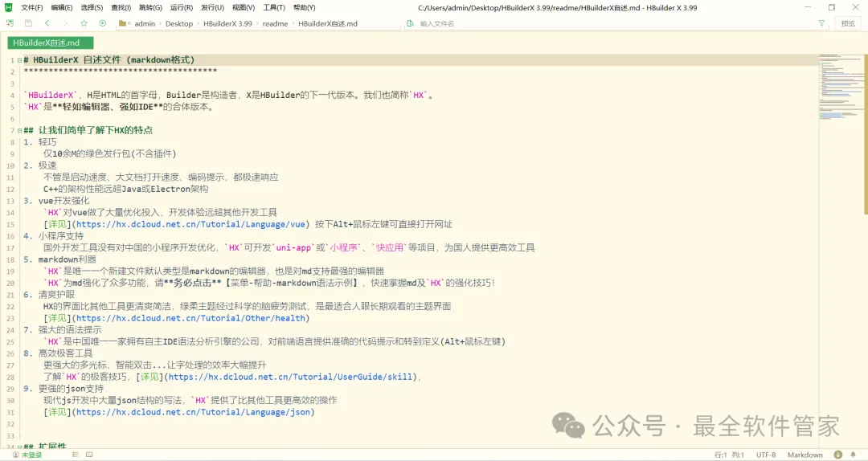Click the file search icon beside 输入文件名
Screen dimensions: 868x461
click(x=410, y=23)
